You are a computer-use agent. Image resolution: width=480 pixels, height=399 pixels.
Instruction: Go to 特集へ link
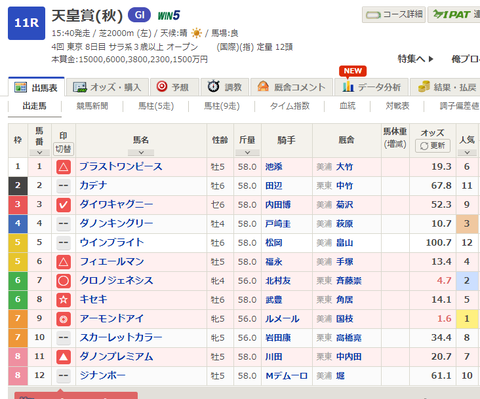pos(415,59)
